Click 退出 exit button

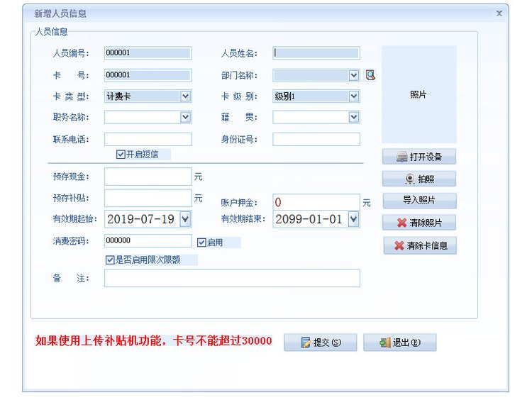(399, 342)
